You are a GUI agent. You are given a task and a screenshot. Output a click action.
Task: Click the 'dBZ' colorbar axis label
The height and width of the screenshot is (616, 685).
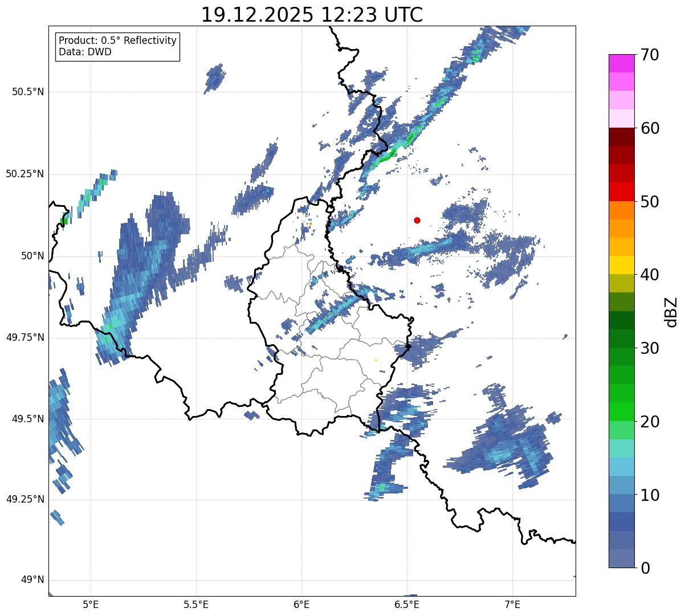[671, 312]
